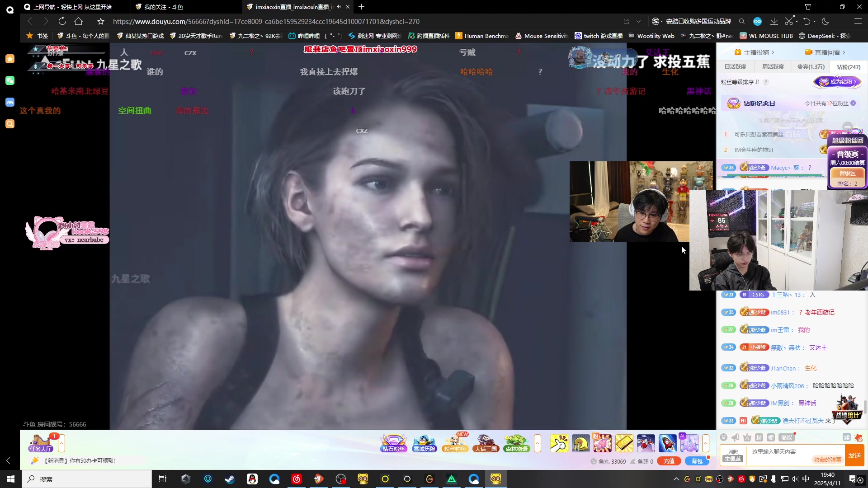Send the gold card gift

624,443
